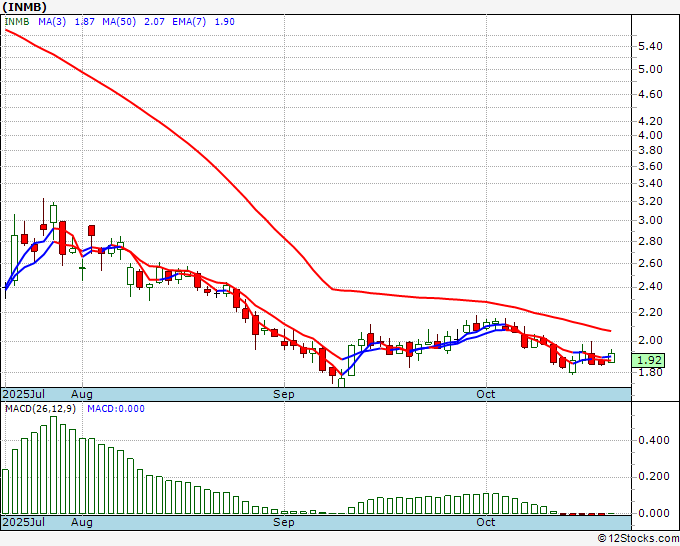Select Aug on the price chart time axis

coord(81,394)
